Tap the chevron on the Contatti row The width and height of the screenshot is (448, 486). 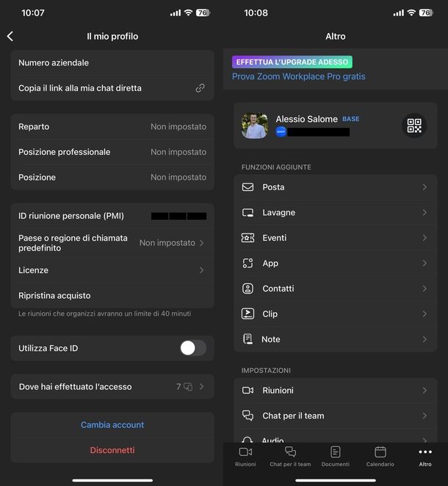pyautogui.click(x=424, y=289)
